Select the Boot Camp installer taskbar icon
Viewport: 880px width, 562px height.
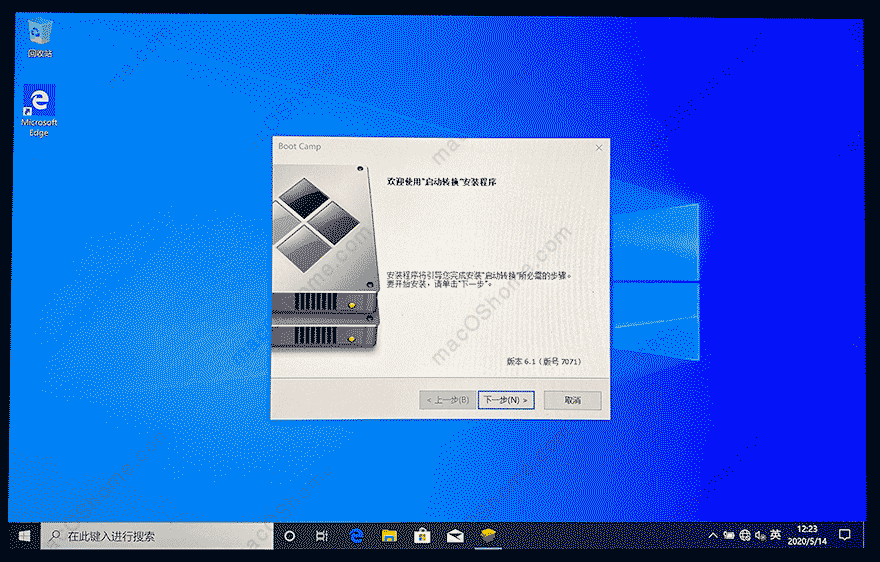pyautogui.click(x=488, y=536)
